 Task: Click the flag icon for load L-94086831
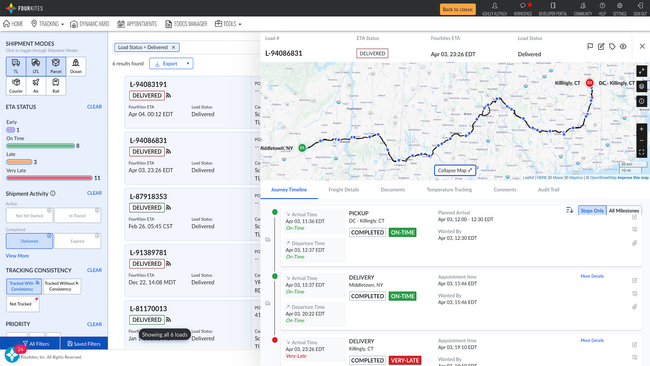pos(590,46)
